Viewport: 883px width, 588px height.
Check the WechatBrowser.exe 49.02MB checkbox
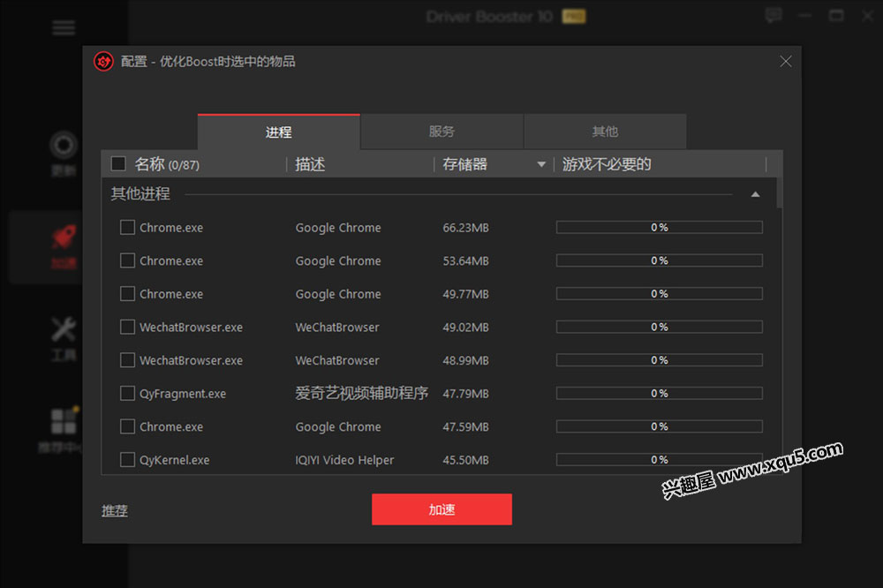(x=127, y=328)
